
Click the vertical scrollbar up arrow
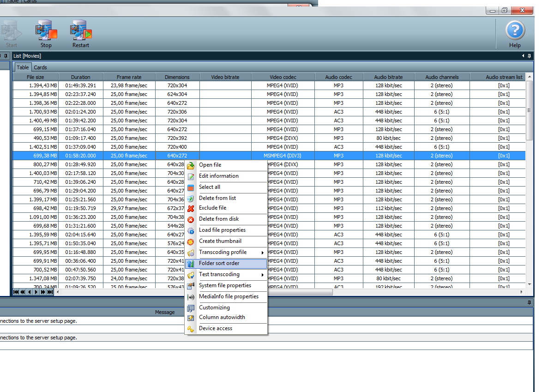coord(530,76)
